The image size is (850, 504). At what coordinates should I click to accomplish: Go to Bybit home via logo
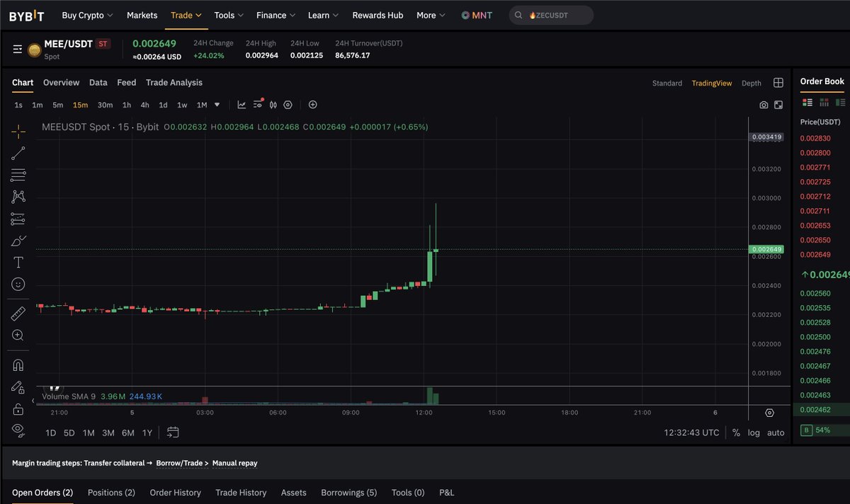click(27, 15)
